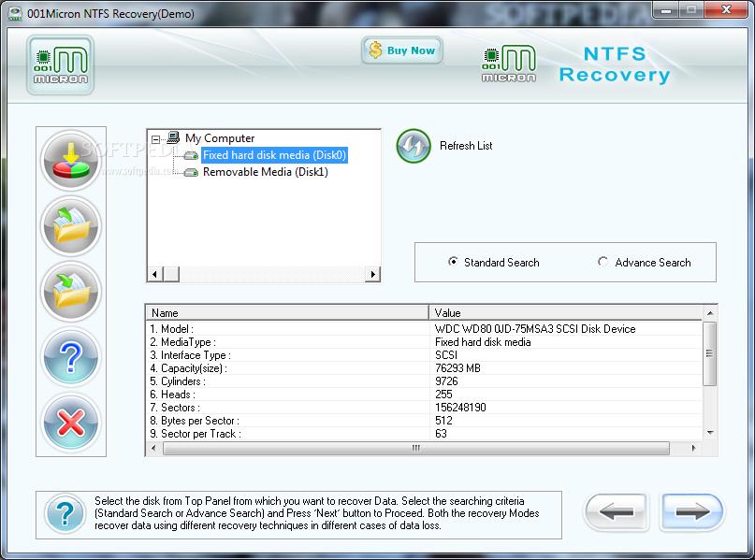Click the value '156248190'

pyautogui.click(x=460, y=408)
